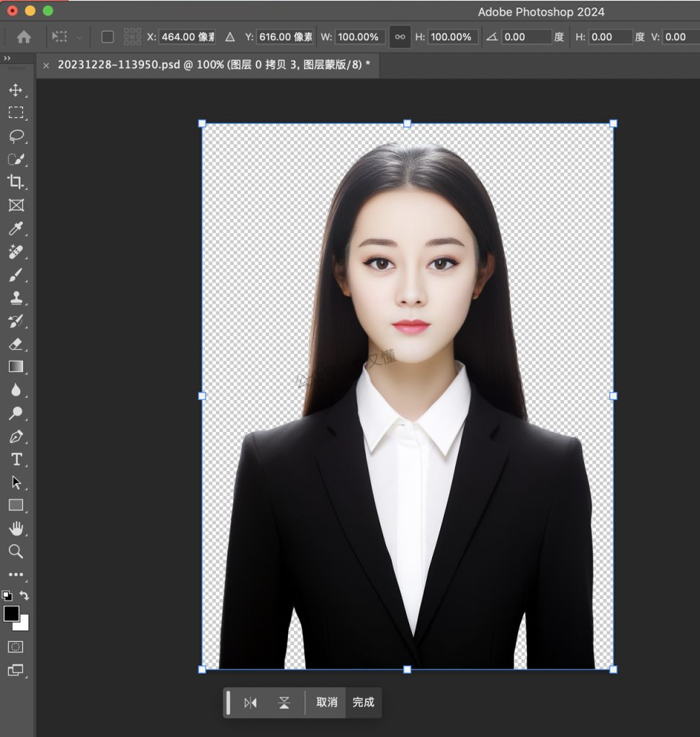Click the Flip Horizontal icon in transform bar
The width and height of the screenshot is (700, 737).
[x=250, y=702]
